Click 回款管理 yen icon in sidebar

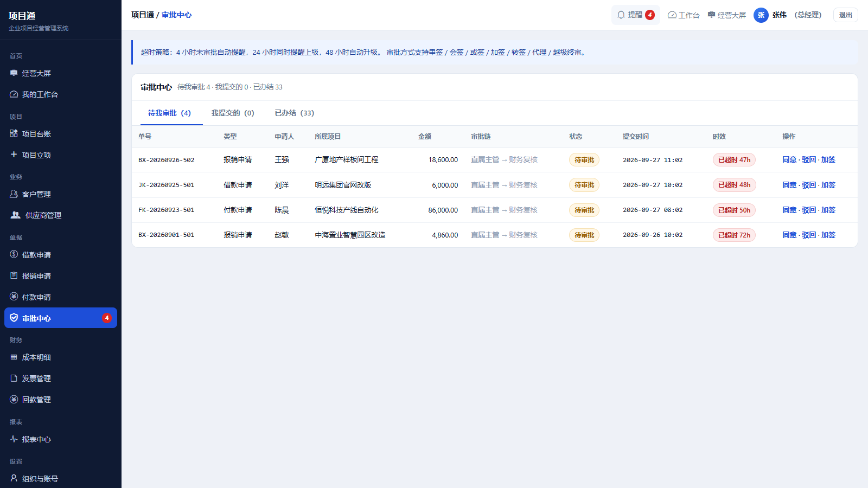pyautogui.click(x=14, y=400)
